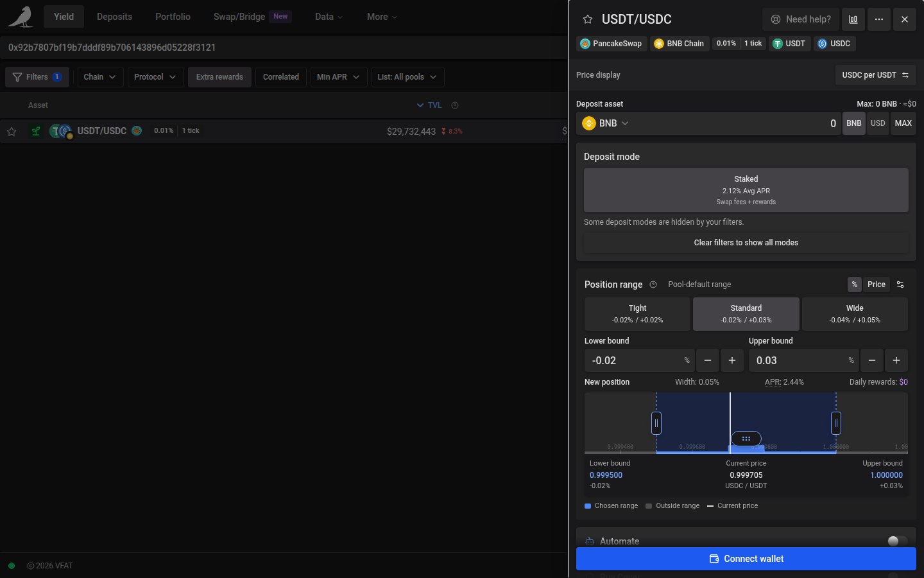The width and height of the screenshot is (924, 578).
Task: Favorite the USDT/USDC pool in panel header
Action: pos(587,19)
